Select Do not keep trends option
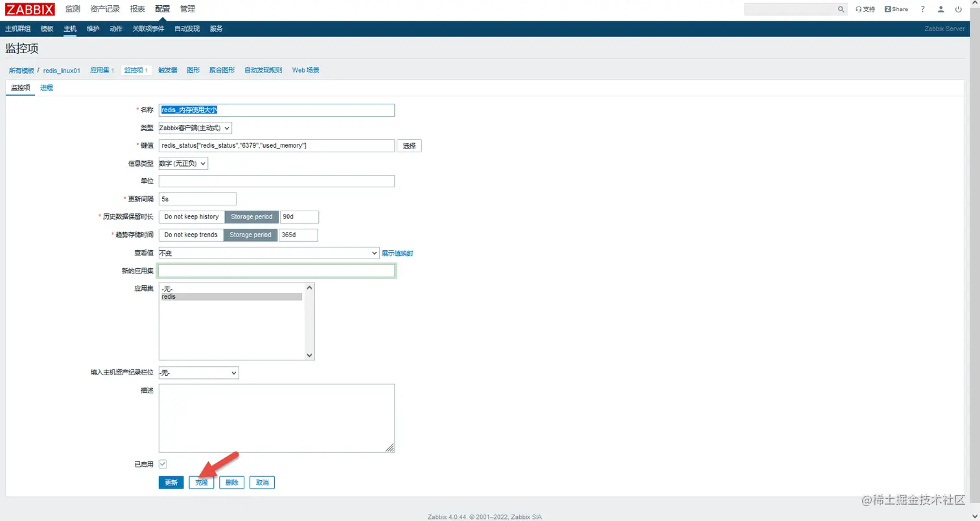 click(191, 235)
